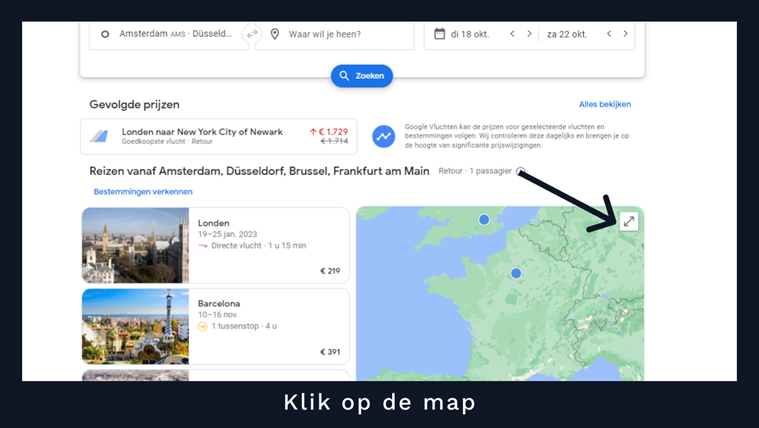Expand the map to fullscreen

coord(628,222)
